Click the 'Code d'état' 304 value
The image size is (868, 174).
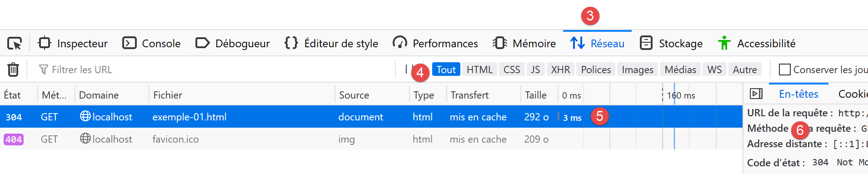pyautogui.click(x=820, y=163)
